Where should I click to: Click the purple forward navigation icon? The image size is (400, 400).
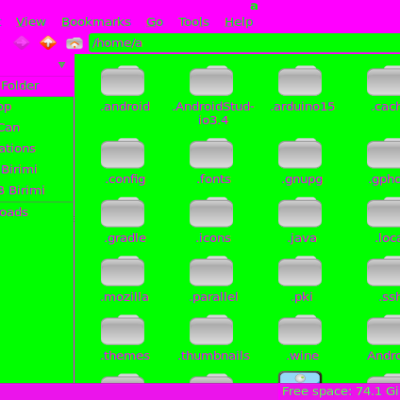click(22, 43)
